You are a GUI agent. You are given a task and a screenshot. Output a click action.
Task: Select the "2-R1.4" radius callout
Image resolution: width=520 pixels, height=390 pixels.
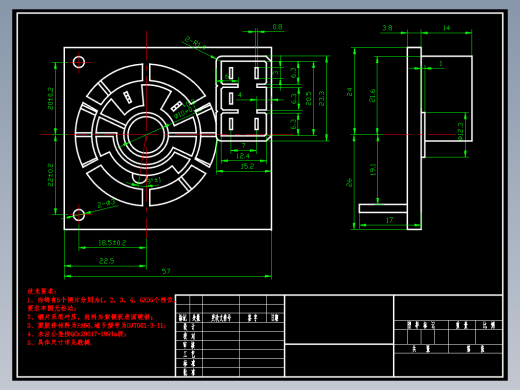(x=195, y=44)
